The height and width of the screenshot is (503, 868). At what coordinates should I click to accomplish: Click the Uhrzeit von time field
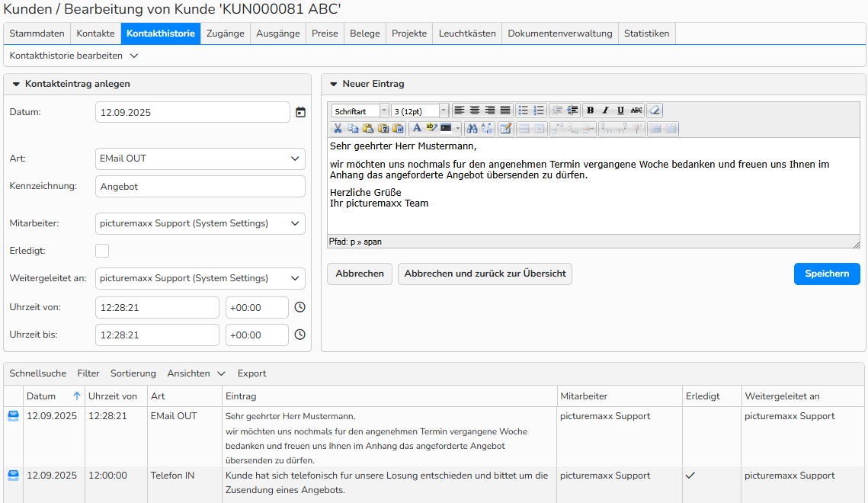(157, 308)
